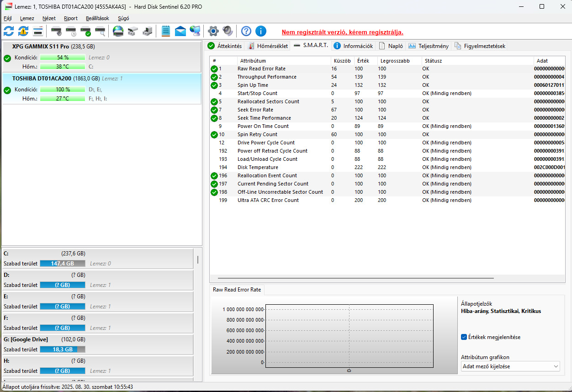Click the 54 % condition bar
This screenshot has width=572, height=392.
(x=63, y=58)
